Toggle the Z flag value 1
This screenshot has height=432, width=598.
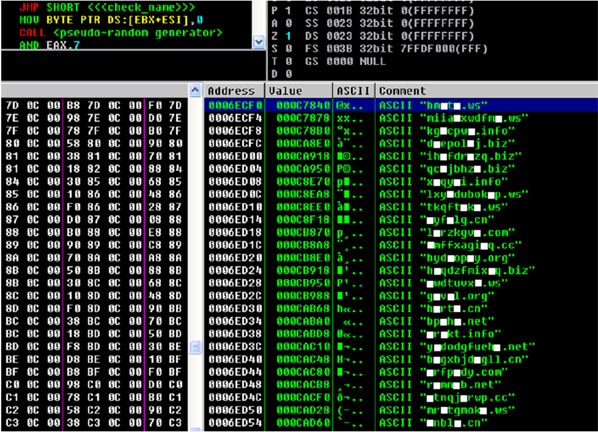(288, 36)
